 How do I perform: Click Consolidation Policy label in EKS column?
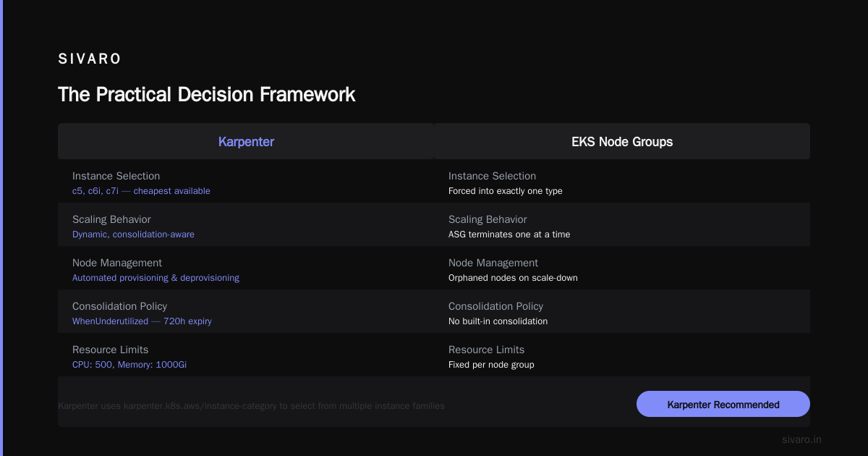495,306
